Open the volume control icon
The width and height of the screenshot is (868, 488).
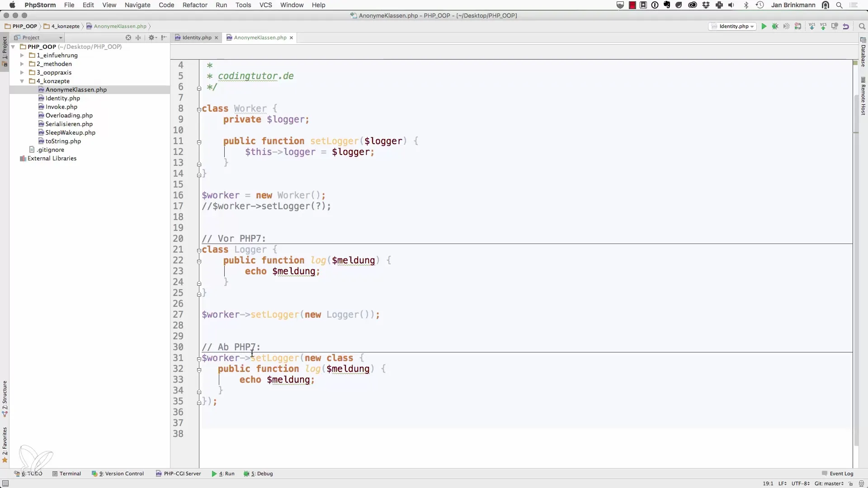[x=731, y=5]
